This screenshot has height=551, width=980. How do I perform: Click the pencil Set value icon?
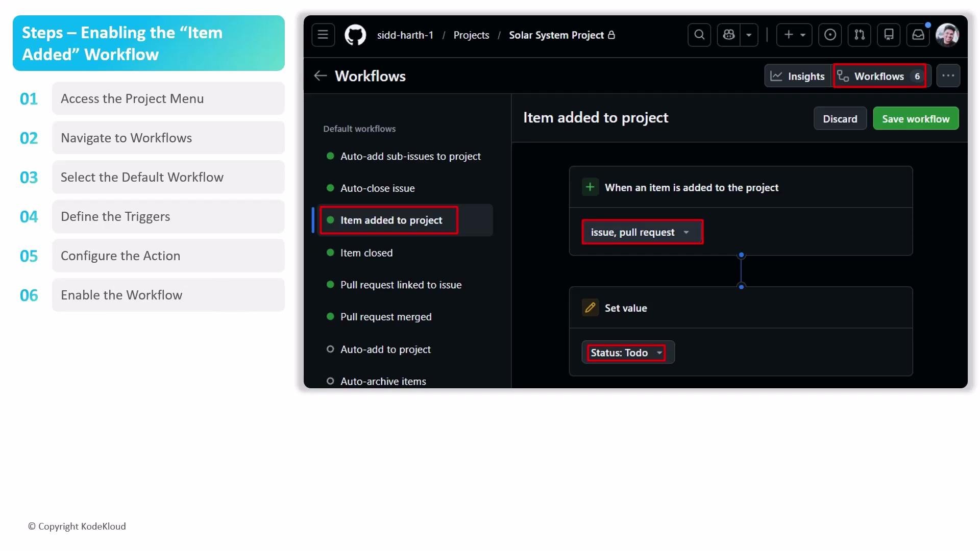[590, 308]
